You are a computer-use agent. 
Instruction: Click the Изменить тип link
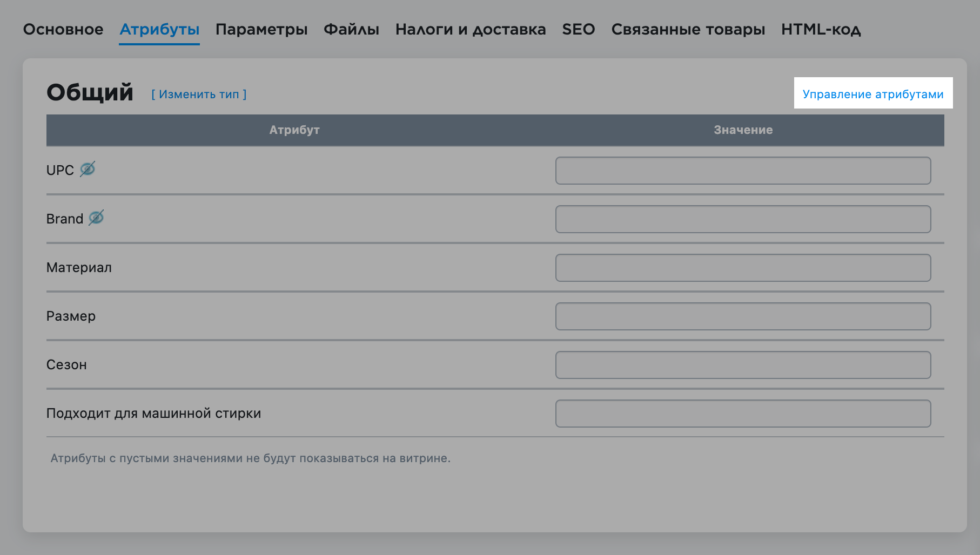[199, 94]
